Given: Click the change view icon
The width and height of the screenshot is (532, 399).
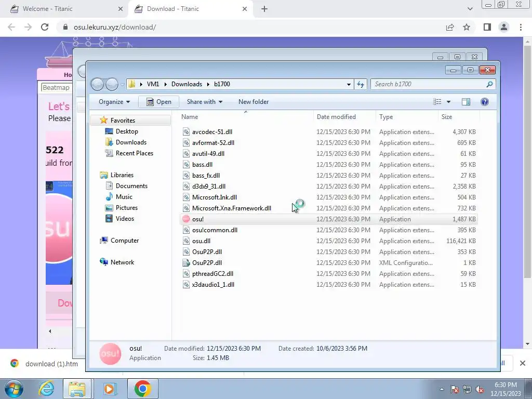Looking at the screenshot, I should coord(437,102).
